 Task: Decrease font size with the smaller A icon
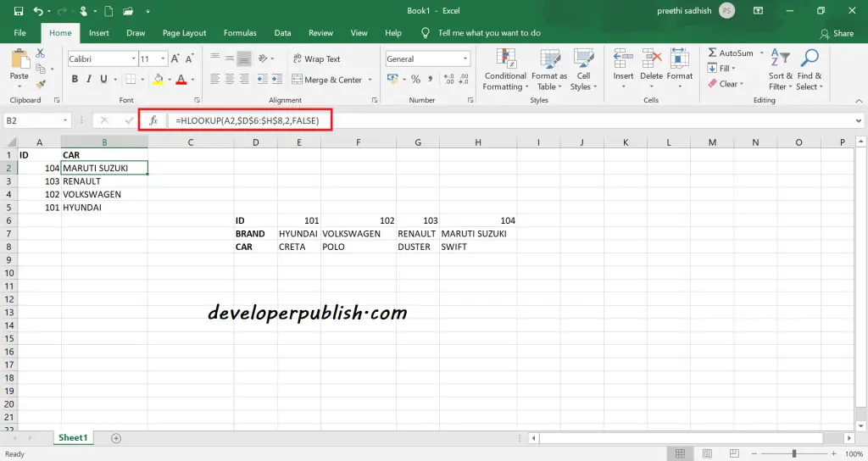click(x=189, y=58)
